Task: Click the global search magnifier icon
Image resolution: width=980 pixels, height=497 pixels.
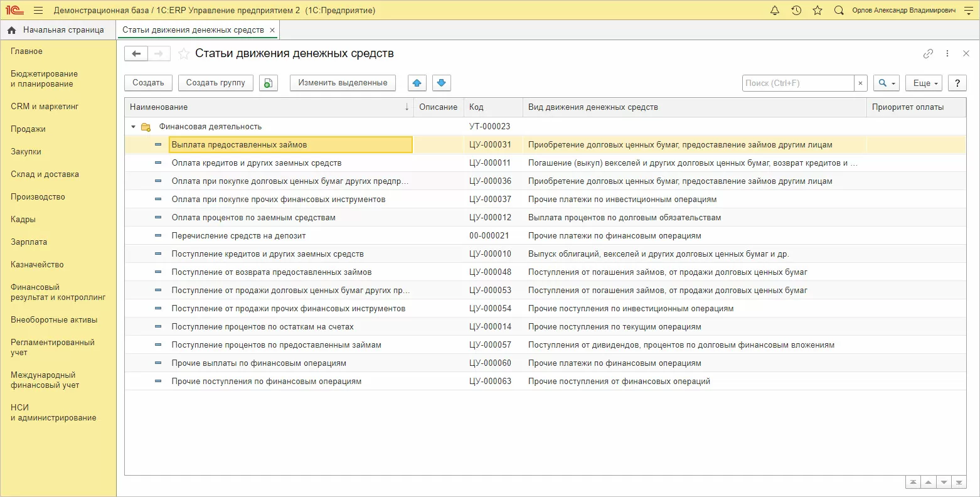Action: coord(839,11)
